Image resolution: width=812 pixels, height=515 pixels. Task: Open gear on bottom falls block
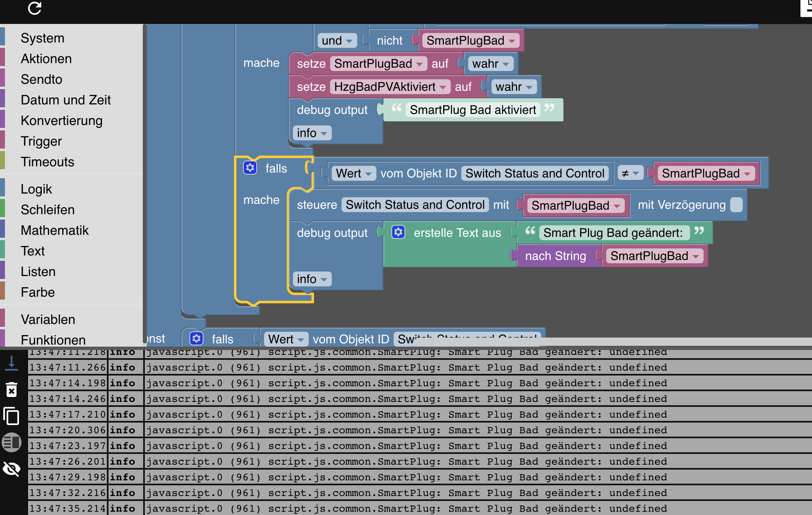pyautogui.click(x=196, y=339)
